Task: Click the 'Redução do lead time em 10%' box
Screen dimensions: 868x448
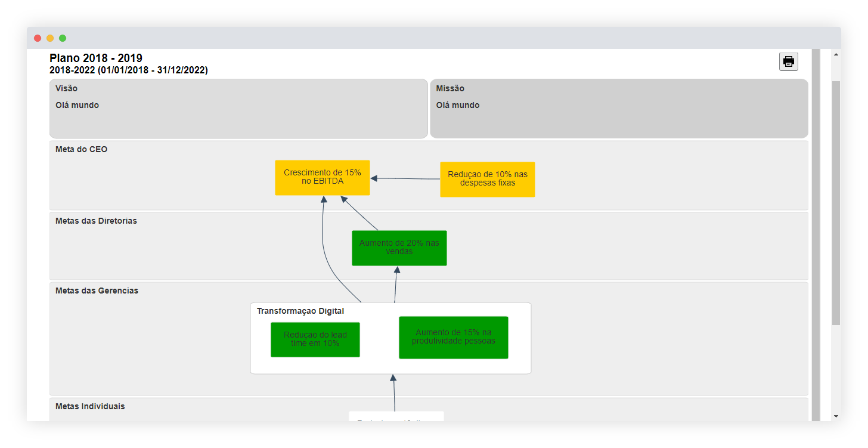Action: (315, 339)
